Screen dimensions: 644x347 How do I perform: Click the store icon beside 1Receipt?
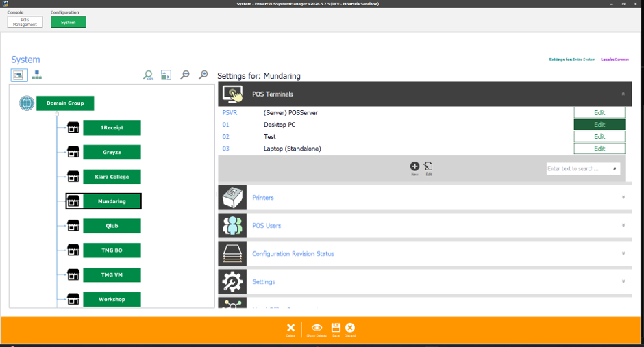coord(73,127)
